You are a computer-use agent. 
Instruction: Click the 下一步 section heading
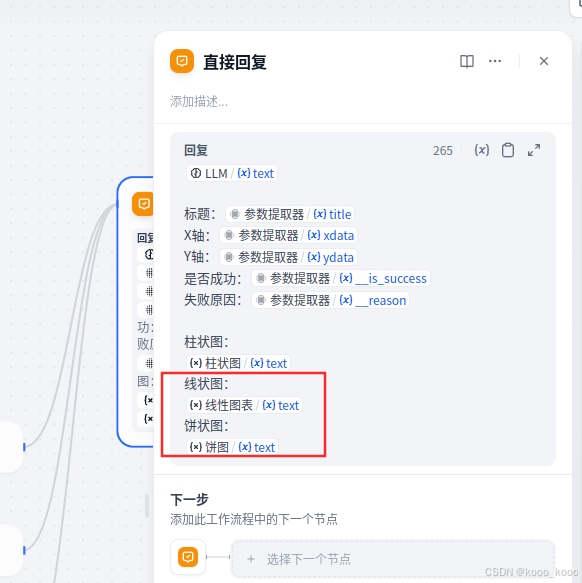189,499
